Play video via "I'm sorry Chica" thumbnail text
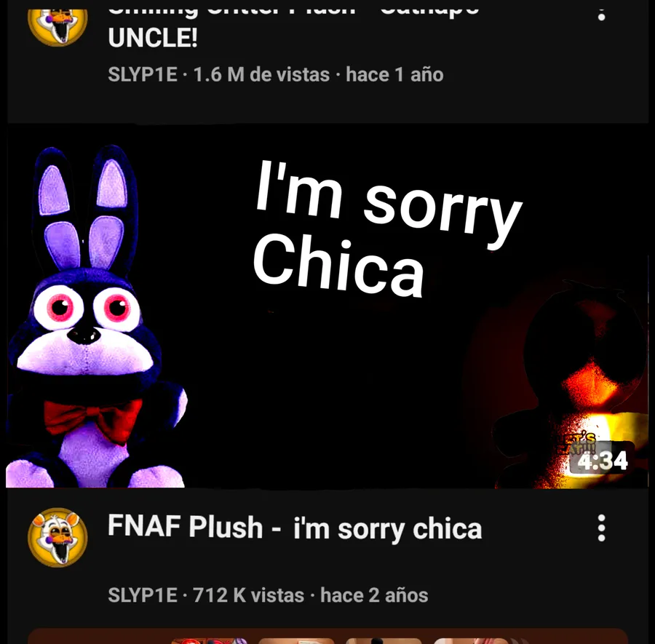 [x=386, y=229]
